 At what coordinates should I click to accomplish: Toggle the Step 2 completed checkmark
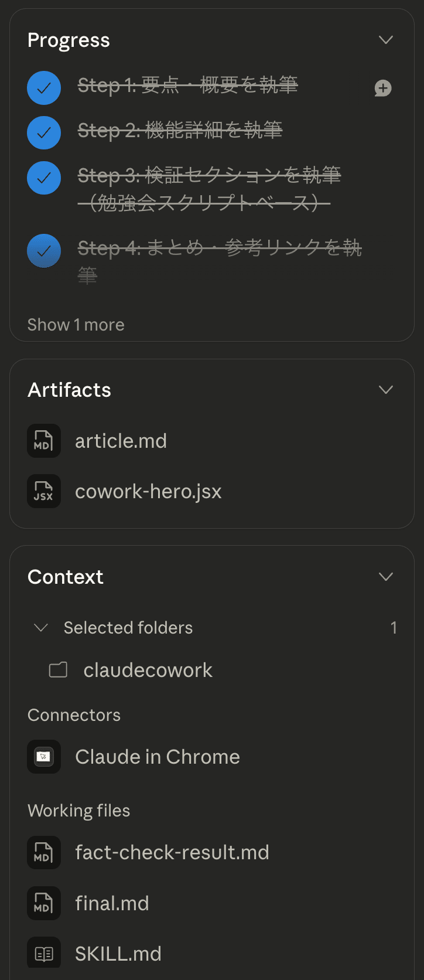[x=44, y=133]
